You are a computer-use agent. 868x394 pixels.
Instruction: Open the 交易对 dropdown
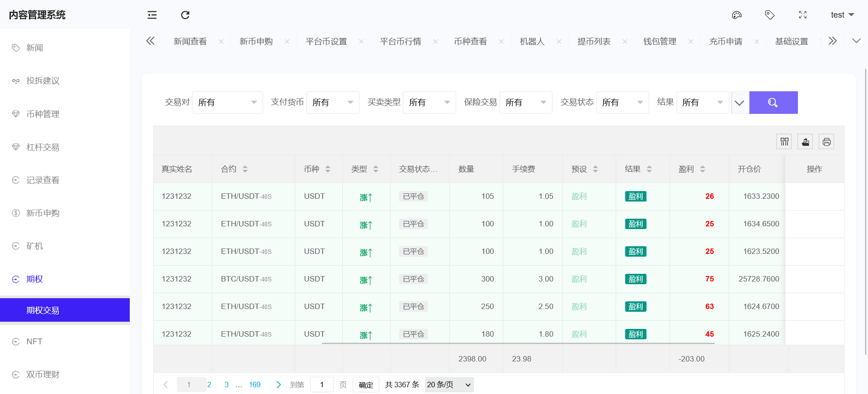227,103
